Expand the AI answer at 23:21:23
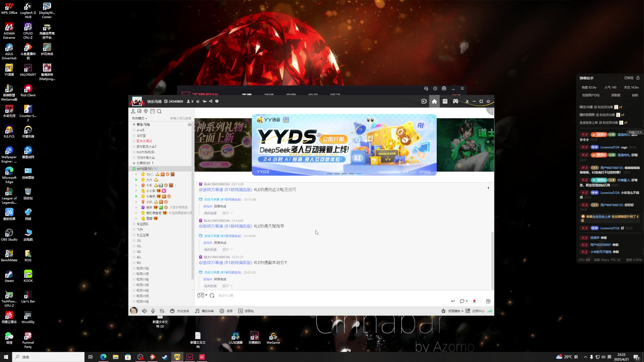The height and width of the screenshot is (362, 644). [227, 286]
